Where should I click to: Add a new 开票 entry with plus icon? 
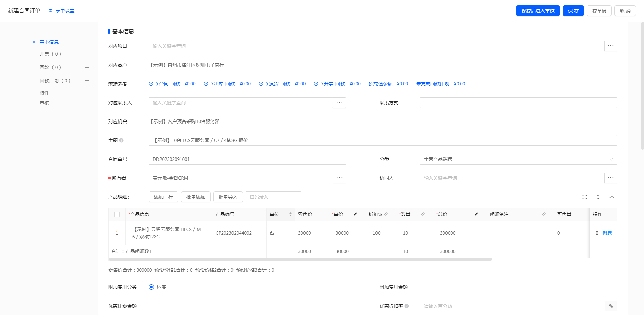87,54
